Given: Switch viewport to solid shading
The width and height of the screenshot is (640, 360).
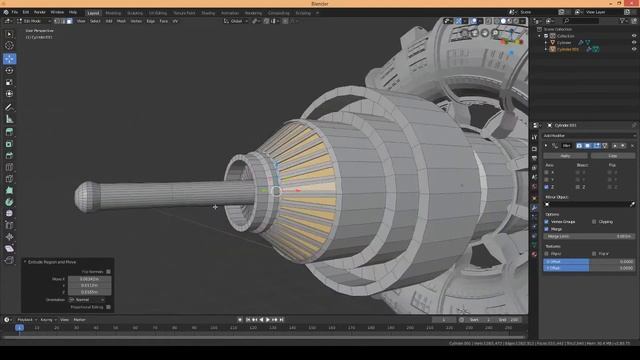Looking at the screenshot, I should point(503,21).
